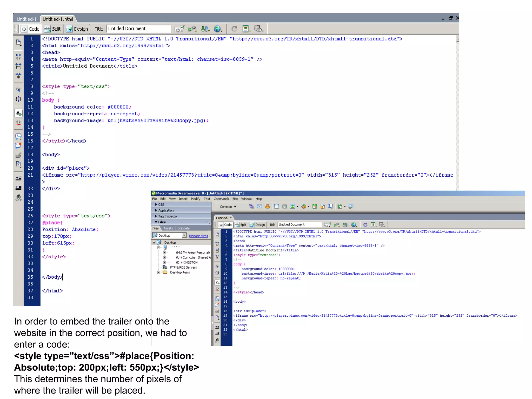Click the Title field in upper window
This screenshot has width=532, height=399.
pos(139,29)
